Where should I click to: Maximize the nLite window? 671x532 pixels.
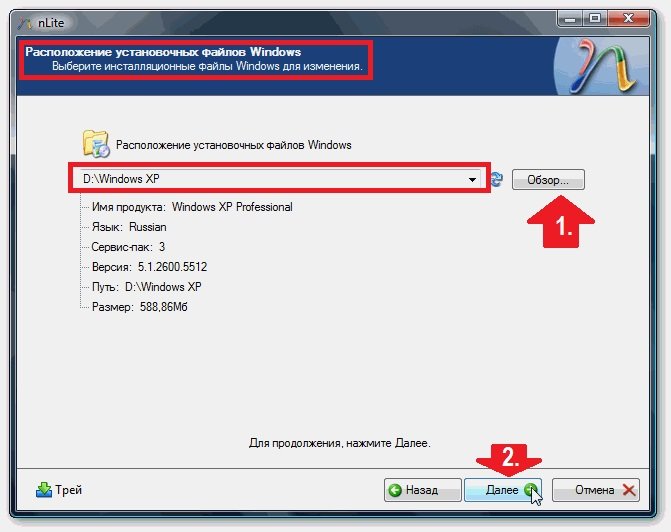[594, 18]
